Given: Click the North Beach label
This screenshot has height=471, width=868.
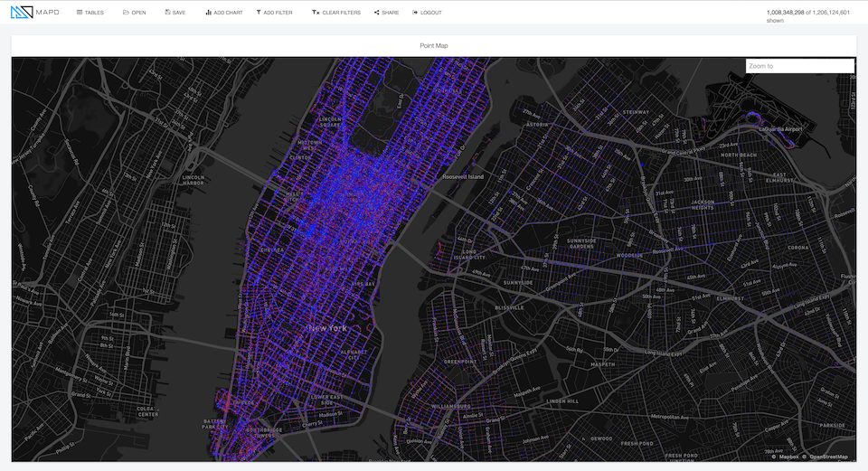Looking at the screenshot, I should (739, 155).
